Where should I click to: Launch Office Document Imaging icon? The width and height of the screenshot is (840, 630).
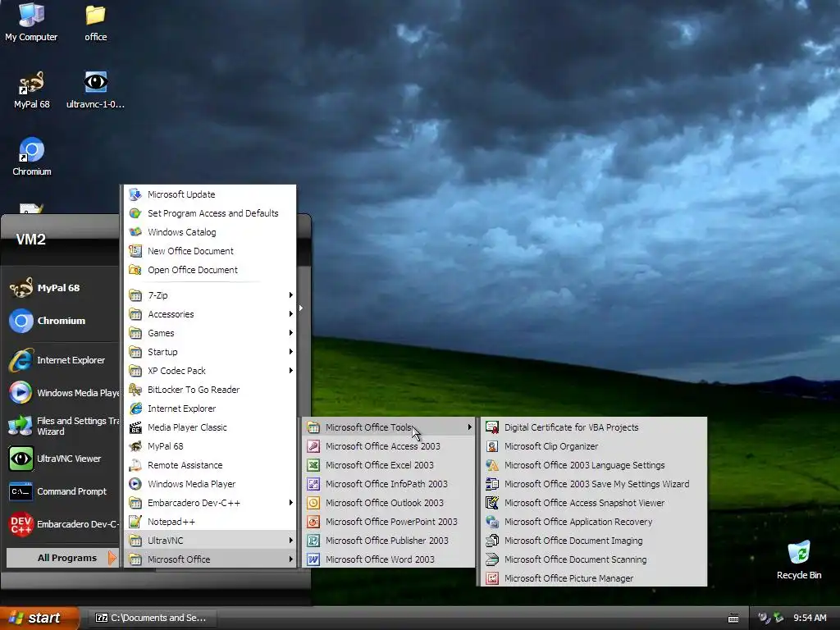pyautogui.click(x=492, y=541)
